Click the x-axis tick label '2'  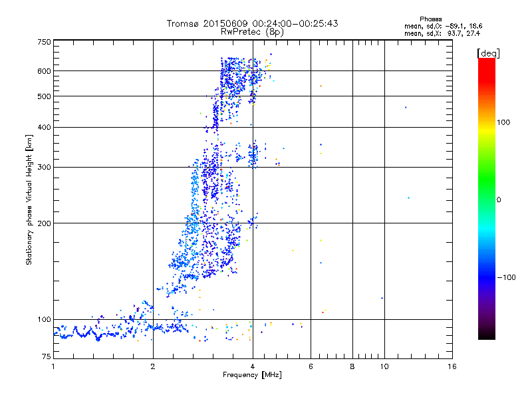(153, 366)
